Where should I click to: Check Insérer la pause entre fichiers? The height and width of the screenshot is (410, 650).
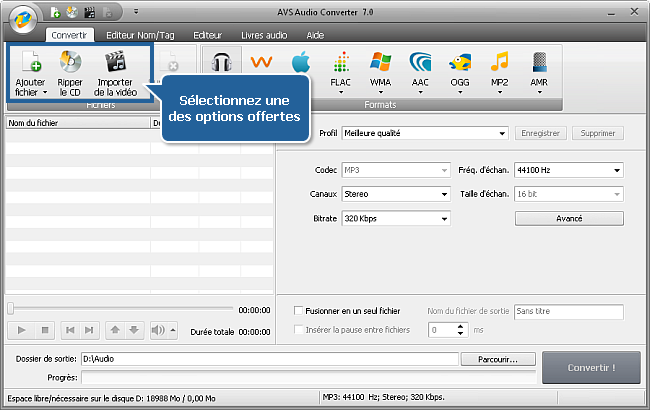298,329
